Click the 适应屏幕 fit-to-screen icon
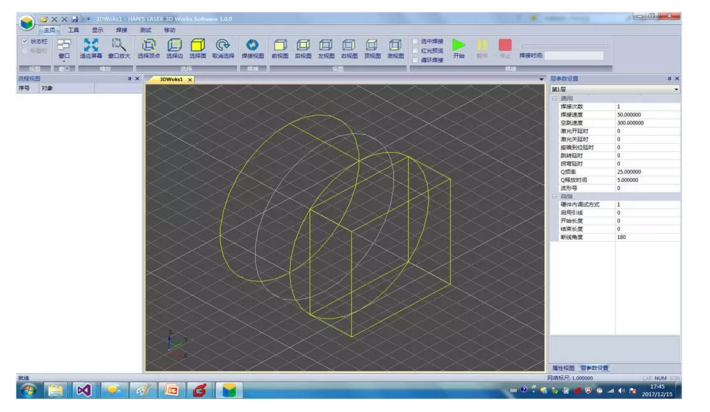Screen dimensions: 710x412 coord(91,47)
